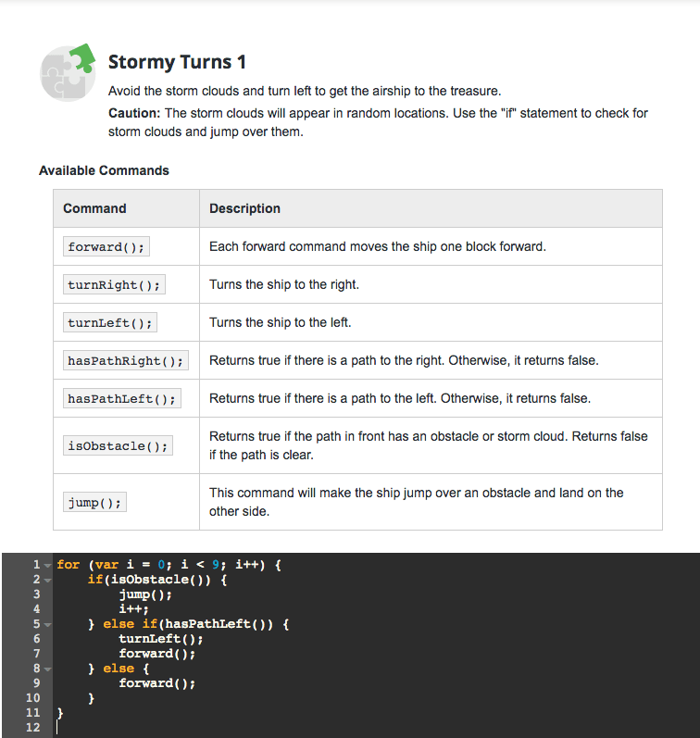Collapse the for loop fold arrow on line 1
Screen dimensions: 700x738
tap(46, 564)
